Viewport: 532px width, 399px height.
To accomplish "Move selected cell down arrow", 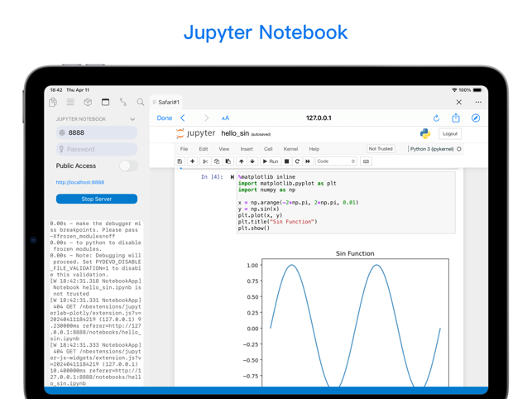I will pos(252,161).
